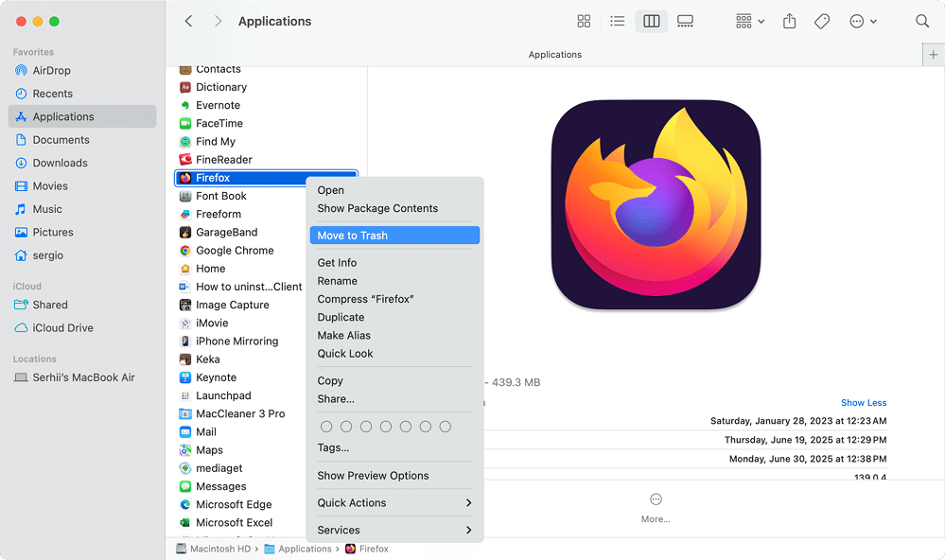Open the Action ellipsis menu
945x560 pixels.
pyautogui.click(x=863, y=21)
